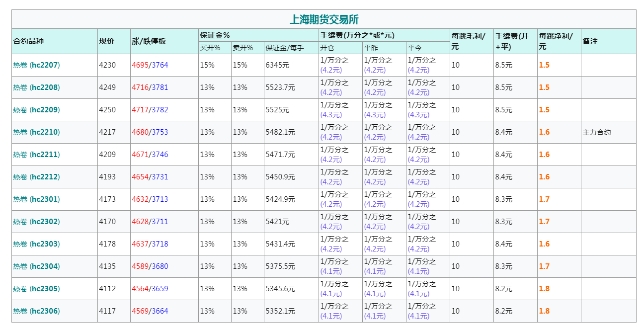The image size is (644, 330).
Task: Select limit values 4680/3753
Action: pyautogui.click(x=150, y=132)
